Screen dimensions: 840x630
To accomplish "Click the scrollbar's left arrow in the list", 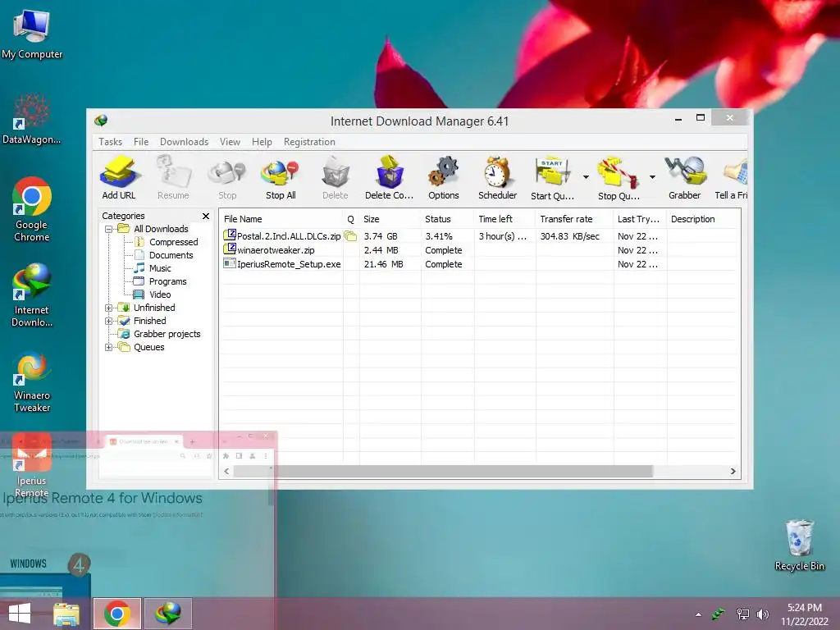I will [226, 472].
